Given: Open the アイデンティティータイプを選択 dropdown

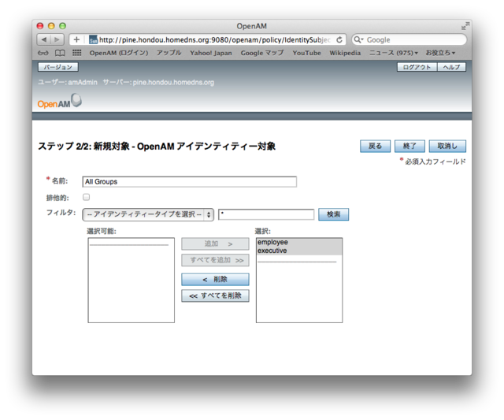Looking at the screenshot, I should coord(148,214).
